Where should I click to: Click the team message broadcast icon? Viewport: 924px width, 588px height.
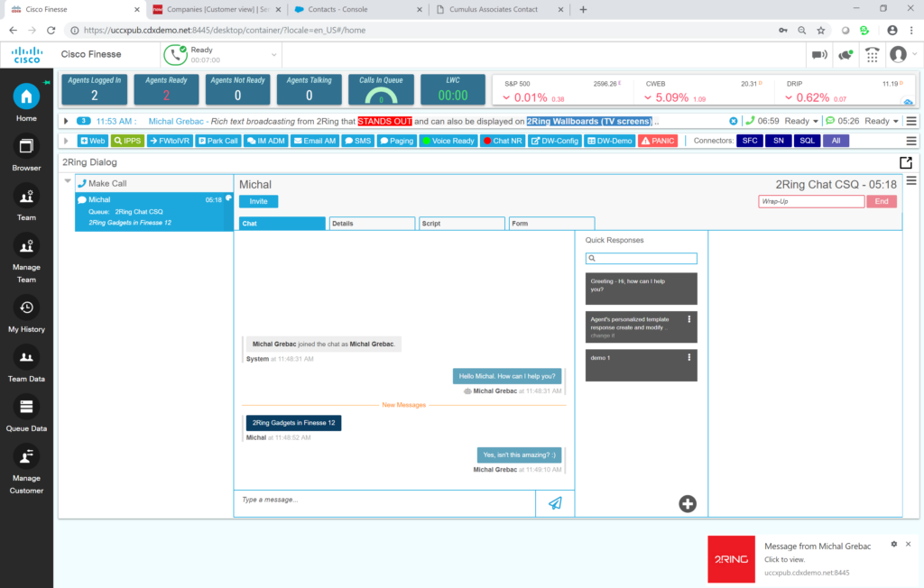pos(819,55)
